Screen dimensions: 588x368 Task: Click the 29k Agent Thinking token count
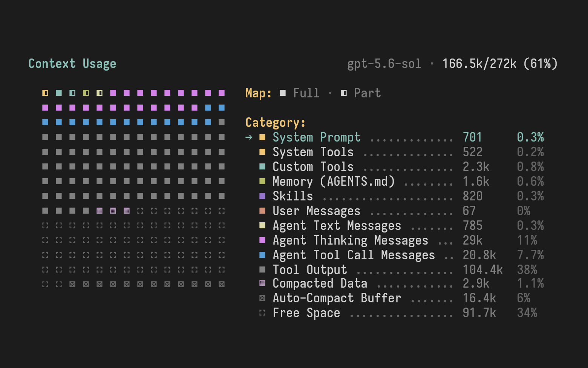point(473,240)
